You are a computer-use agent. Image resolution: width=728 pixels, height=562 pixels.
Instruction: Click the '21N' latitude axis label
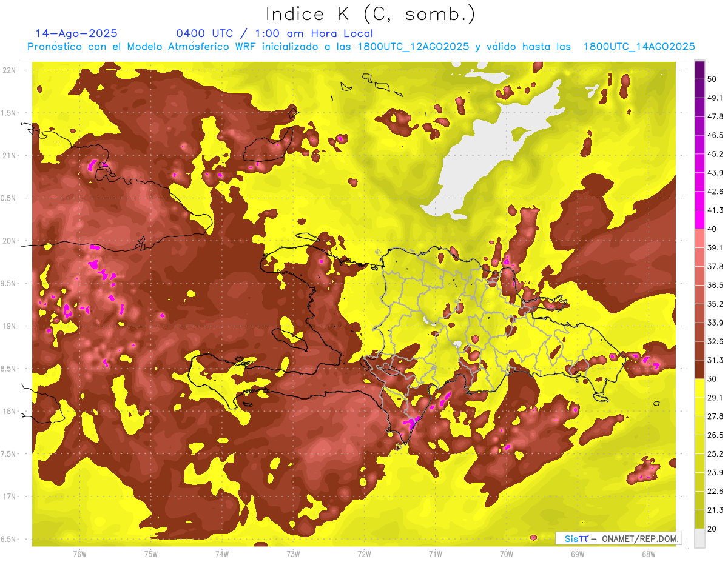point(10,156)
